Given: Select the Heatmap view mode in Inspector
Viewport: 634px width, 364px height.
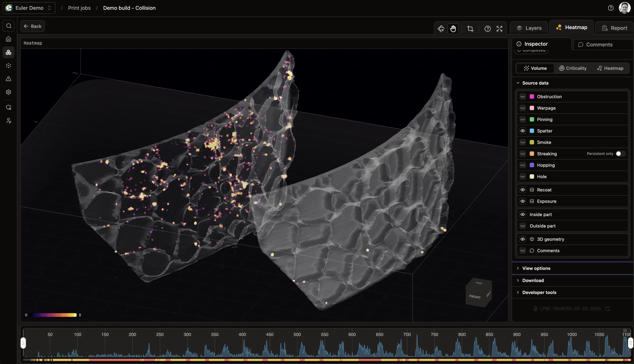Looking at the screenshot, I should click(x=610, y=68).
